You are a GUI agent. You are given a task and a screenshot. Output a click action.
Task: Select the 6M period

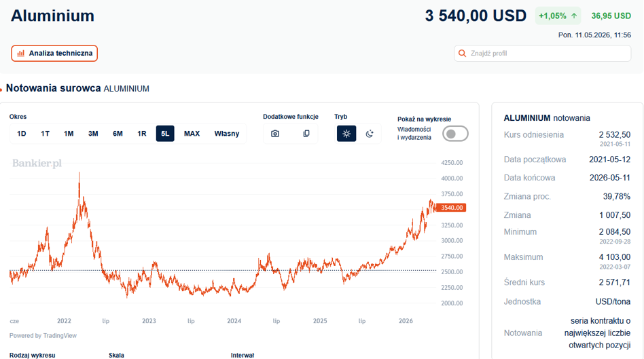pos(118,134)
